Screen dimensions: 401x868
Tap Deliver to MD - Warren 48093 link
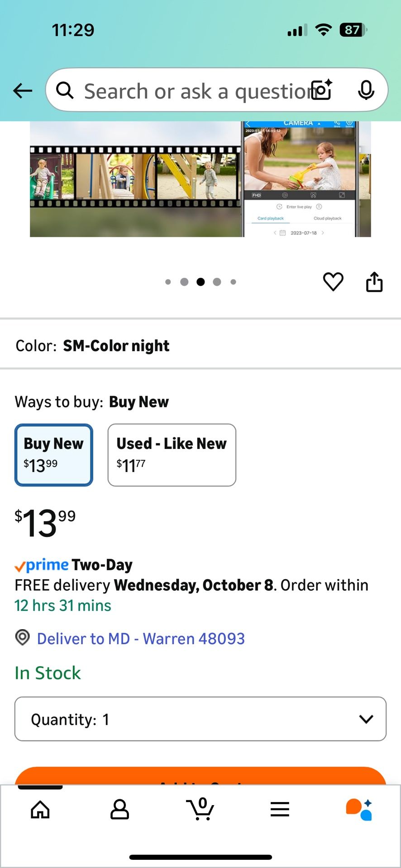click(140, 638)
